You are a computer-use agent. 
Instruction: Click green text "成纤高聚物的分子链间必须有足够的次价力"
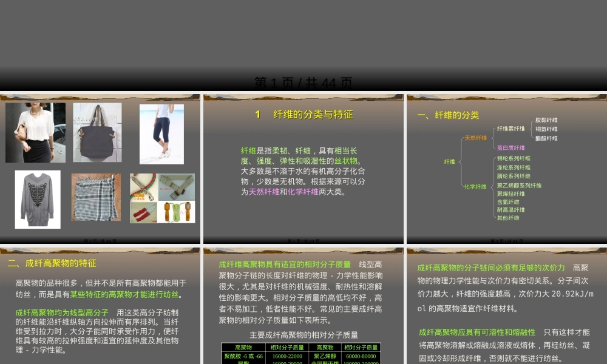tap(491, 268)
